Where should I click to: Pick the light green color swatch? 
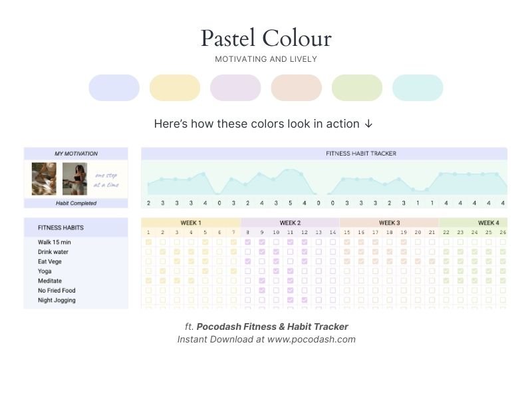pyautogui.click(x=357, y=88)
